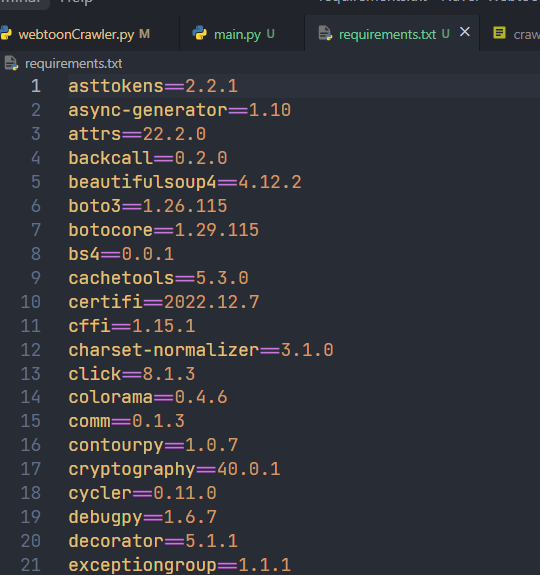This screenshot has height=575, width=540.
Task: Click the backcall==0.2.0 line
Action: [x=148, y=158]
